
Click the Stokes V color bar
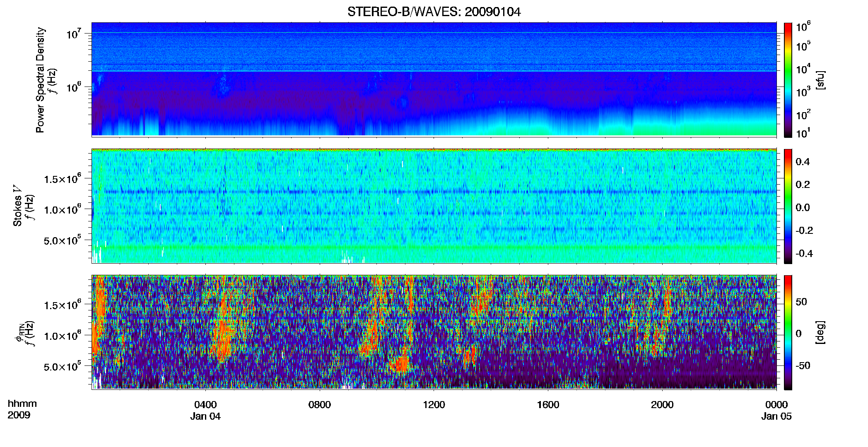click(788, 206)
